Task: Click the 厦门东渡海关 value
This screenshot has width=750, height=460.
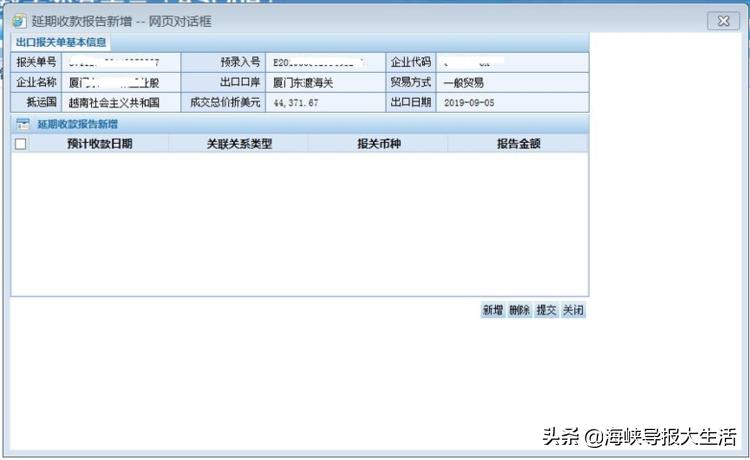Action: tap(303, 83)
